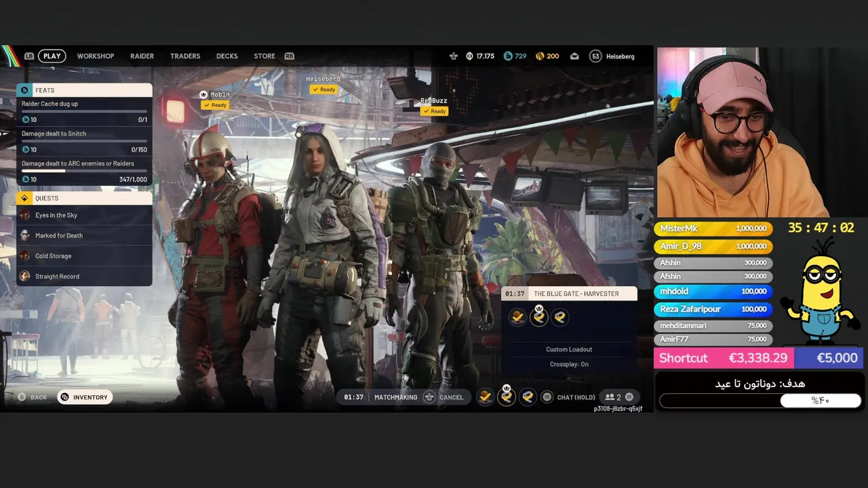Click Mob1n's Ready status badge

(x=214, y=105)
